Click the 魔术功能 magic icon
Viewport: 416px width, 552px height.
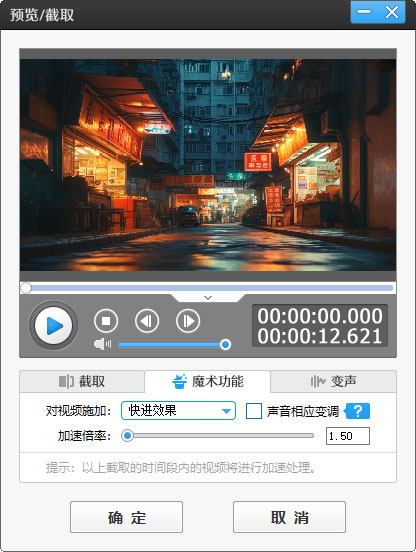179,381
